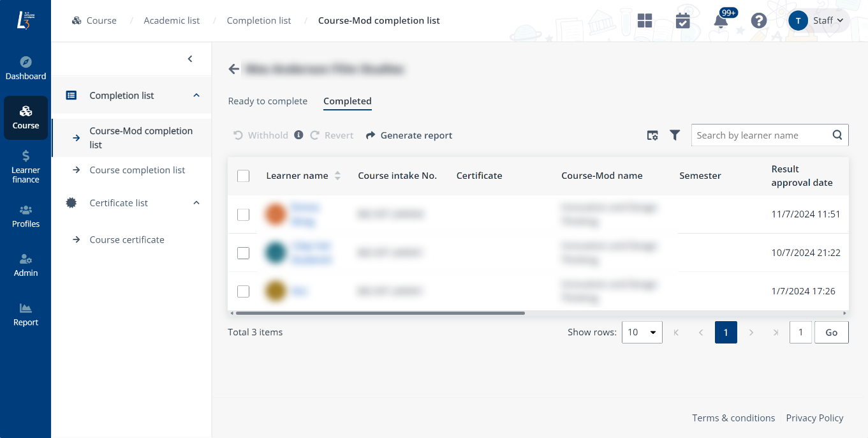Tick the select-all checkbox in table header
The width and height of the screenshot is (868, 438).
(243, 176)
